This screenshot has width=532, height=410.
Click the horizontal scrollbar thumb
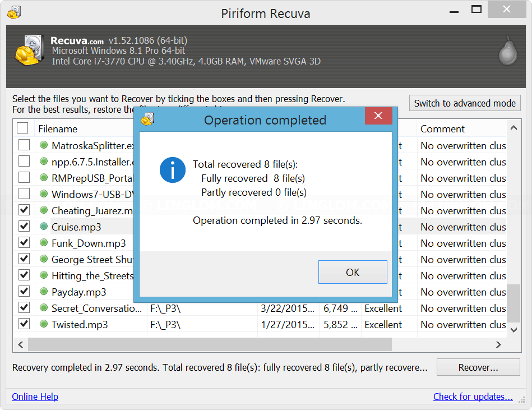point(210,345)
